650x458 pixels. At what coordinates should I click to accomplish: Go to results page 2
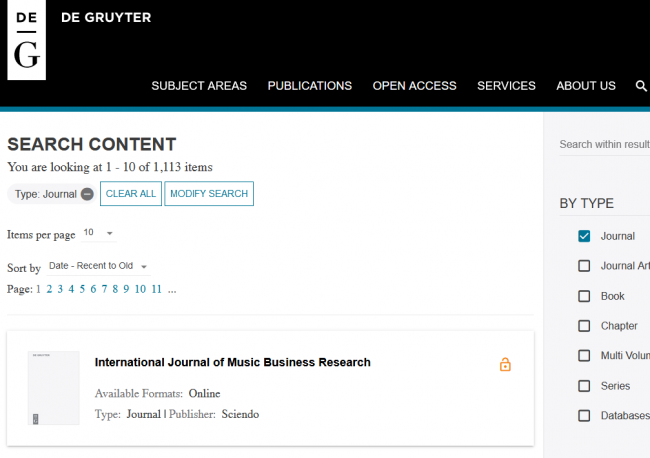[49, 289]
